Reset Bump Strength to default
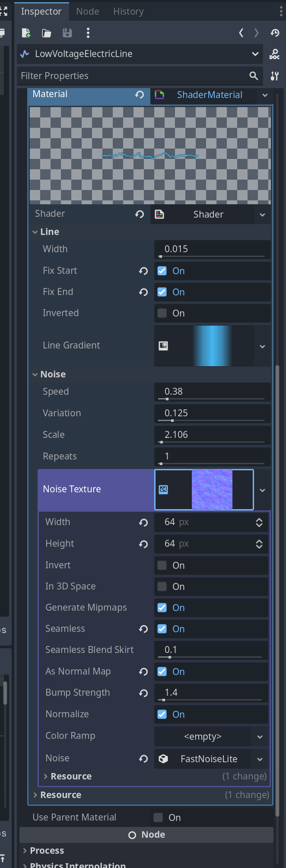286x868 pixels. point(143,693)
